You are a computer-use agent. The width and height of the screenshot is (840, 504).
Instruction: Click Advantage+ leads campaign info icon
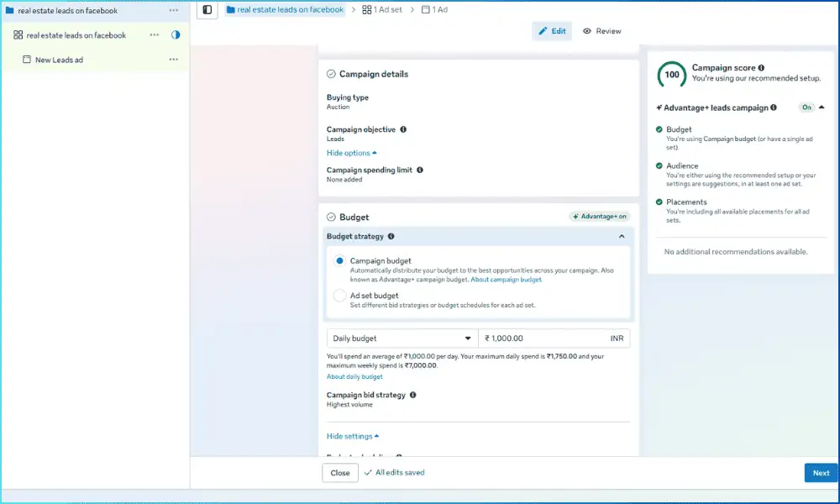[x=774, y=108]
